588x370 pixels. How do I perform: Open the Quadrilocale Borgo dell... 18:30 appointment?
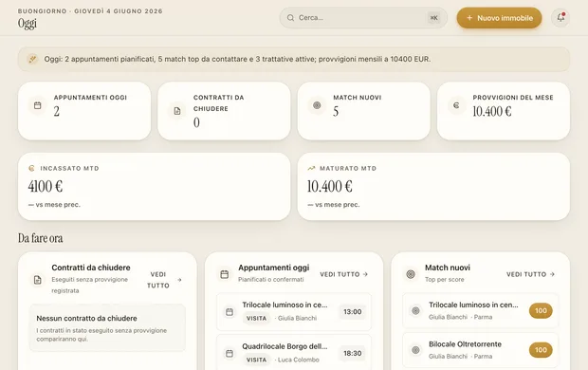(294, 353)
